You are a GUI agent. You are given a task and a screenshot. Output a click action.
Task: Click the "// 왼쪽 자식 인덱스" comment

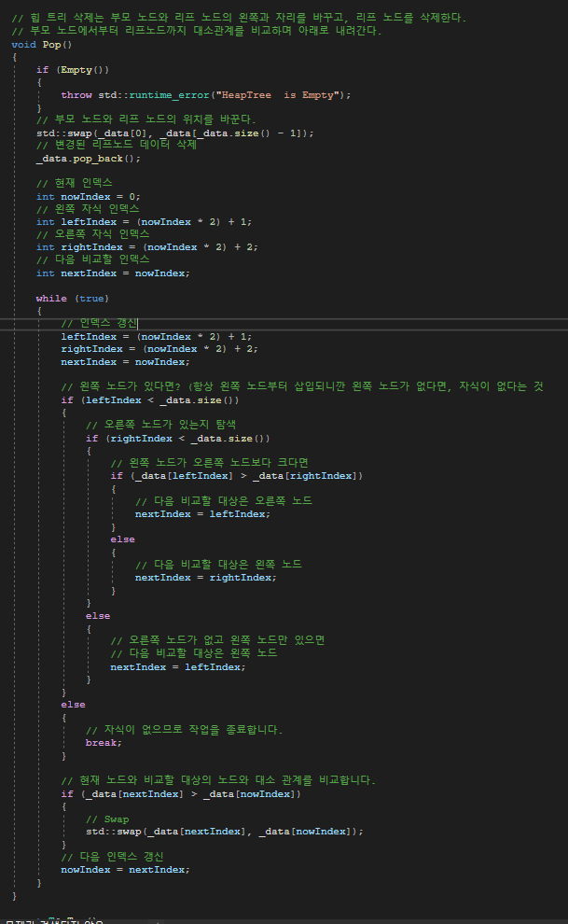88,209
